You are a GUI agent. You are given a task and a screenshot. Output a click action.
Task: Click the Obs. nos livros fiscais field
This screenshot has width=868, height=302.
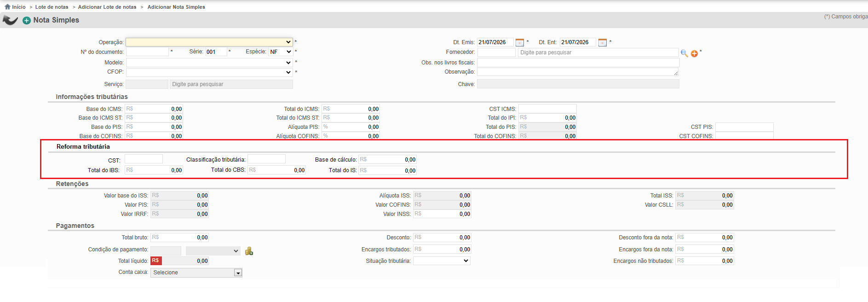tap(578, 63)
